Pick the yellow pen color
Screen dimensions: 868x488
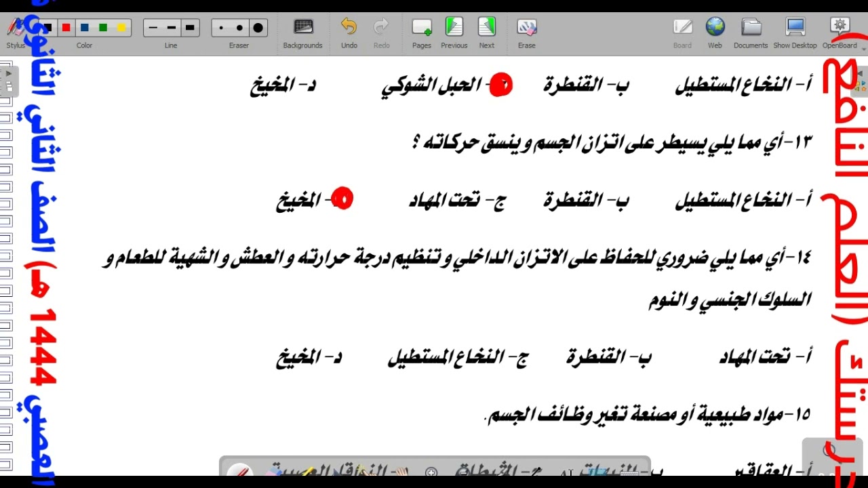point(121,28)
